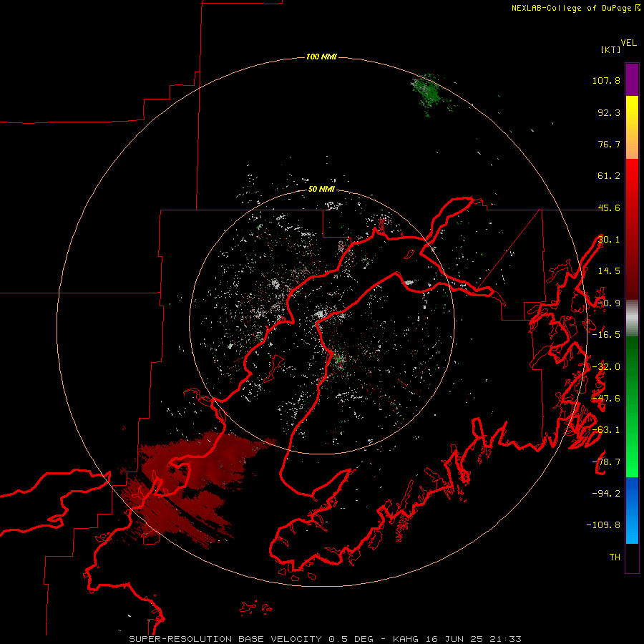Screen dimensions: 644x644
Task: Click the green velocity echo near the 100 NMI ring
Action: point(428,92)
